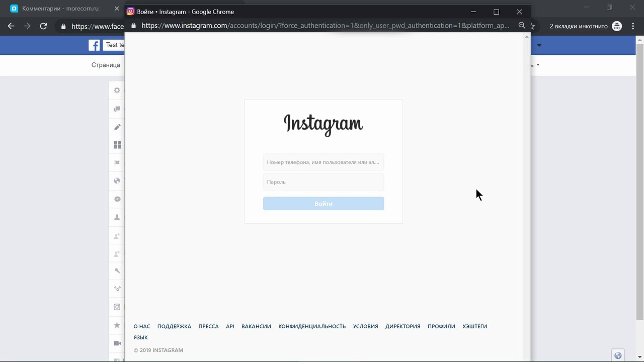Open the messaging chat bubbles icon in Facebook sidebar

[117, 109]
